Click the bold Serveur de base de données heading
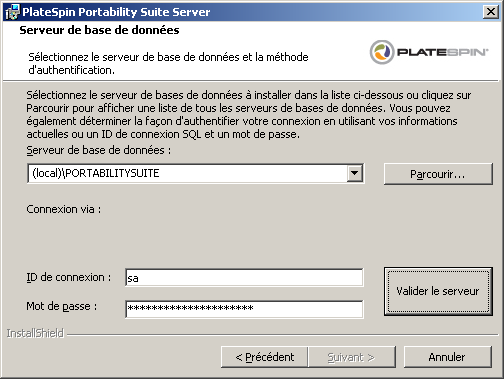 pos(99,30)
